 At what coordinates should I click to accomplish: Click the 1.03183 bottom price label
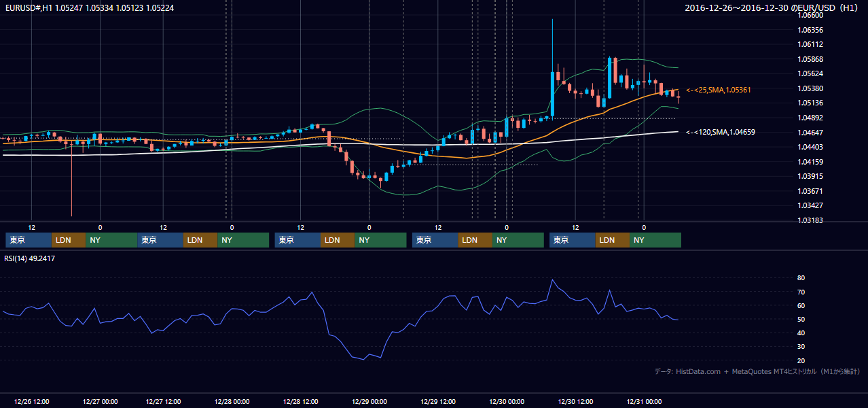810,220
